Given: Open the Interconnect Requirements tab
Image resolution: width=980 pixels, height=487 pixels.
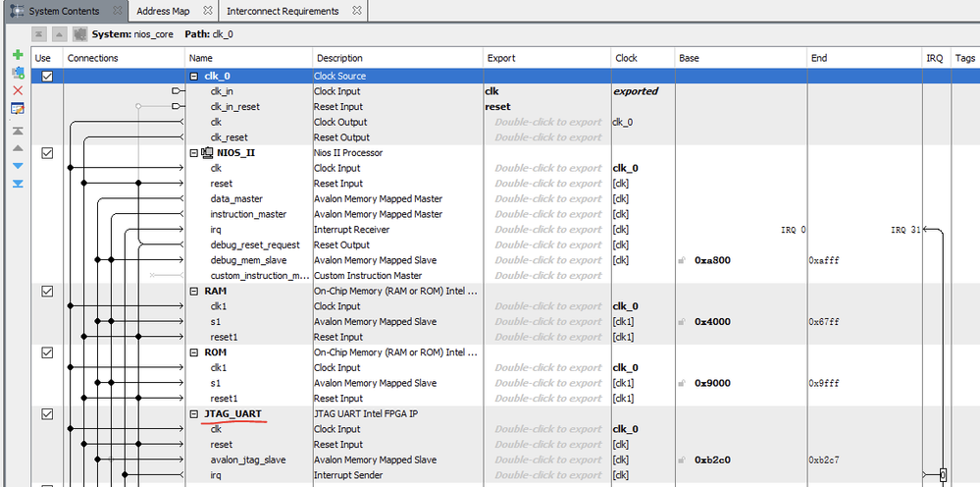Looking at the screenshot, I should [283, 11].
